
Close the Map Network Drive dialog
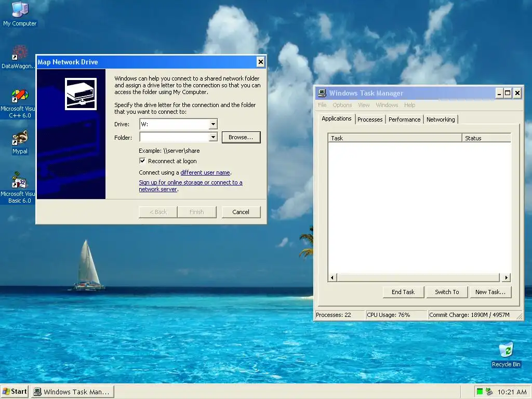261,62
